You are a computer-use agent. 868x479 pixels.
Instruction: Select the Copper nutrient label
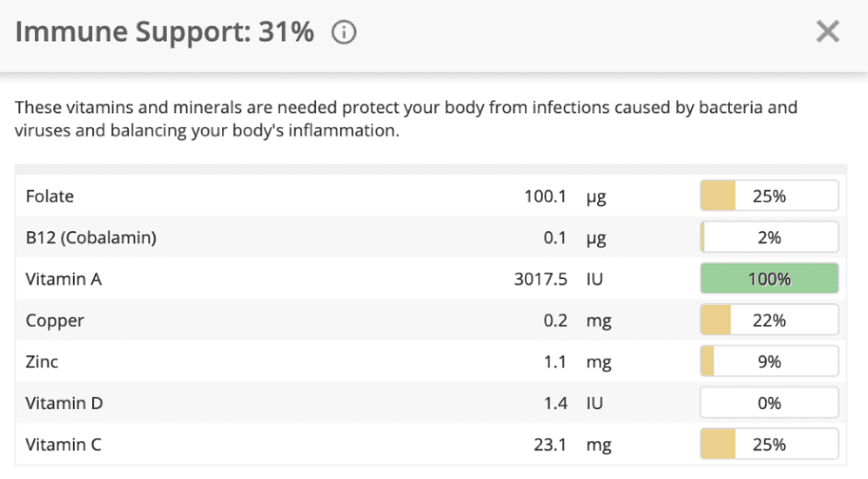(54, 321)
